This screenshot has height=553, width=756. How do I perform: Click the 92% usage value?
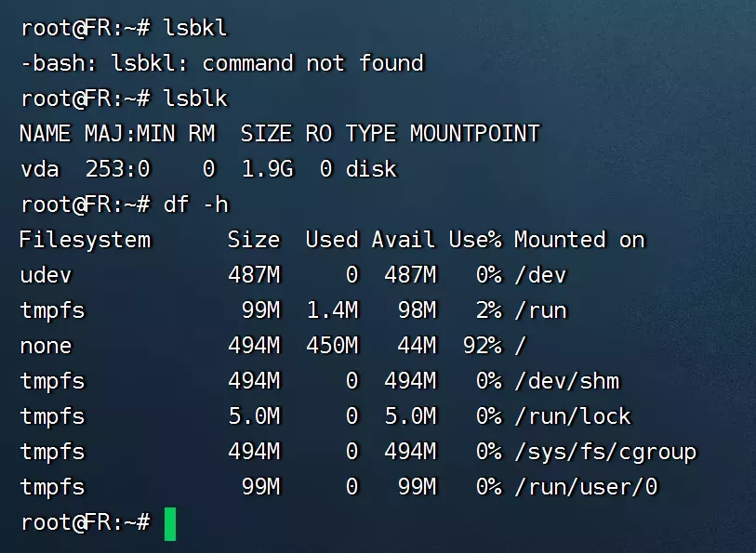point(482,346)
